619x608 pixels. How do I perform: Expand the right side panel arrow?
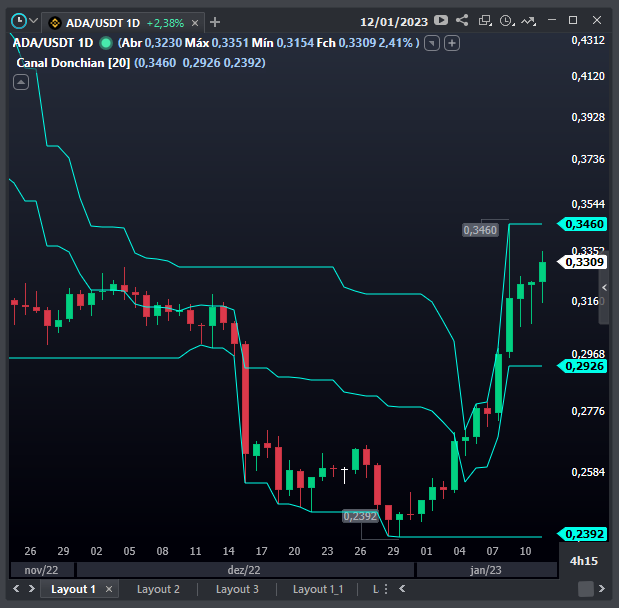(x=604, y=287)
